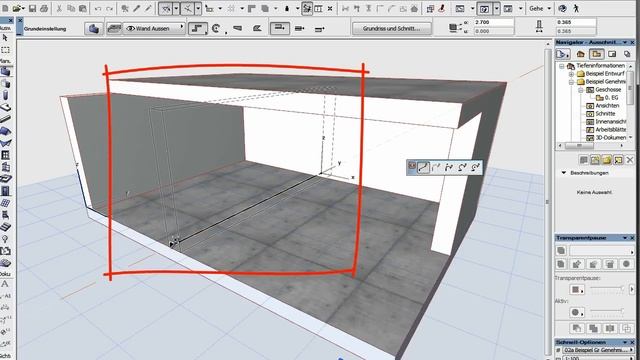
Task: Open the Gehe navigation mode dropdown
Action: (x=540, y=8)
